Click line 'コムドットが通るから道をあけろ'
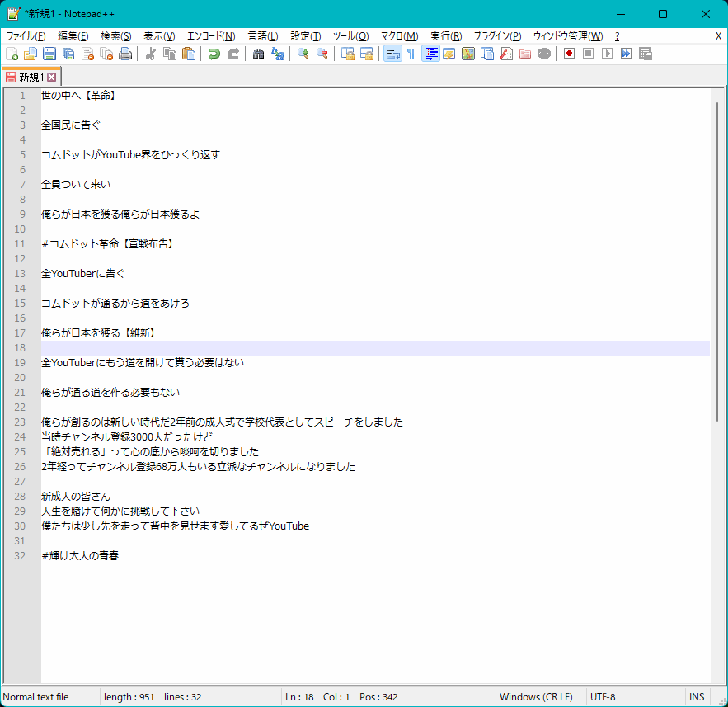This screenshot has height=707, width=728. click(115, 304)
